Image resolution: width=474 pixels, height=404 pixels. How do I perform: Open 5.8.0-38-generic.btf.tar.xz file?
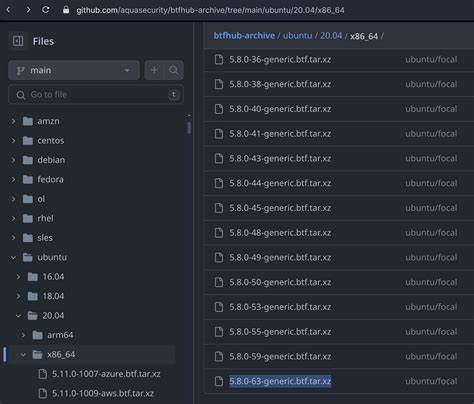(280, 84)
